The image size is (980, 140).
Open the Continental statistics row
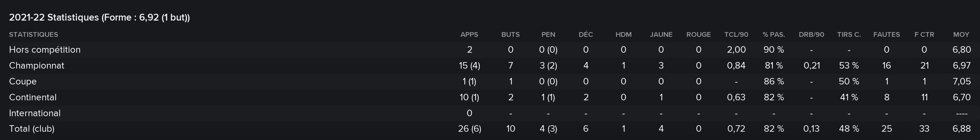click(490, 97)
